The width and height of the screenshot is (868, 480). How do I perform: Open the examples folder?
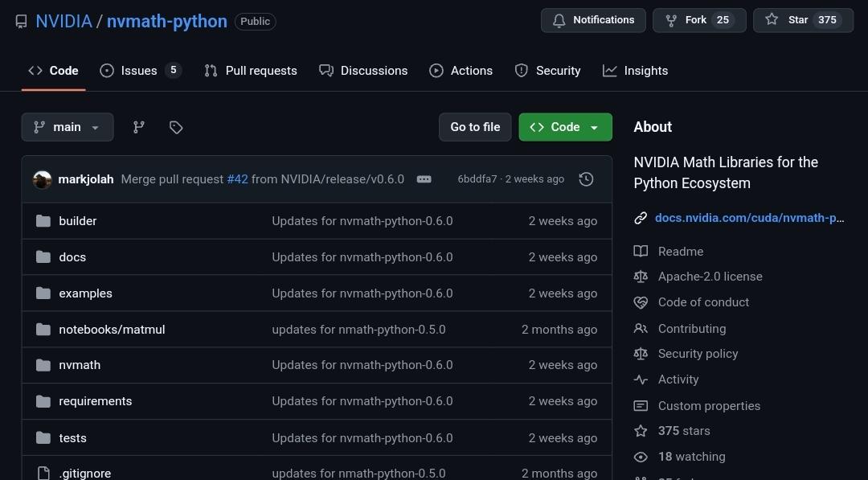tap(85, 293)
